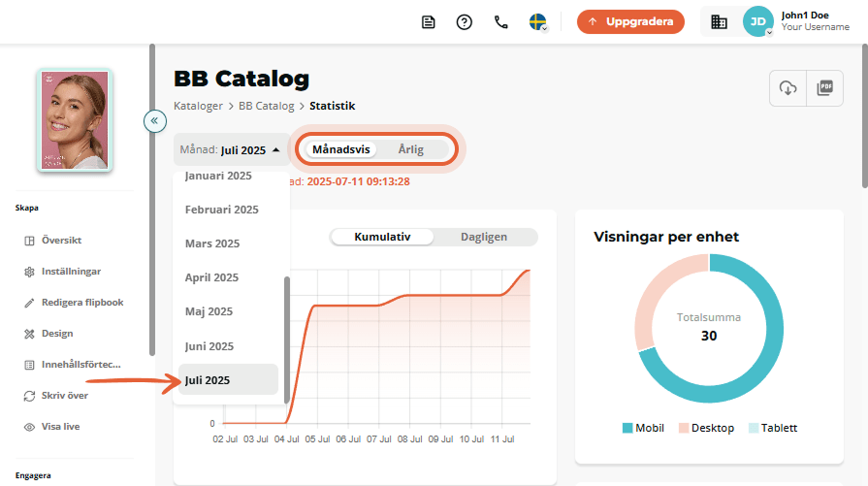The height and width of the screenshot is (486, 868).
Task: Click the BB Catalog page title
Action: click(241, 79)
